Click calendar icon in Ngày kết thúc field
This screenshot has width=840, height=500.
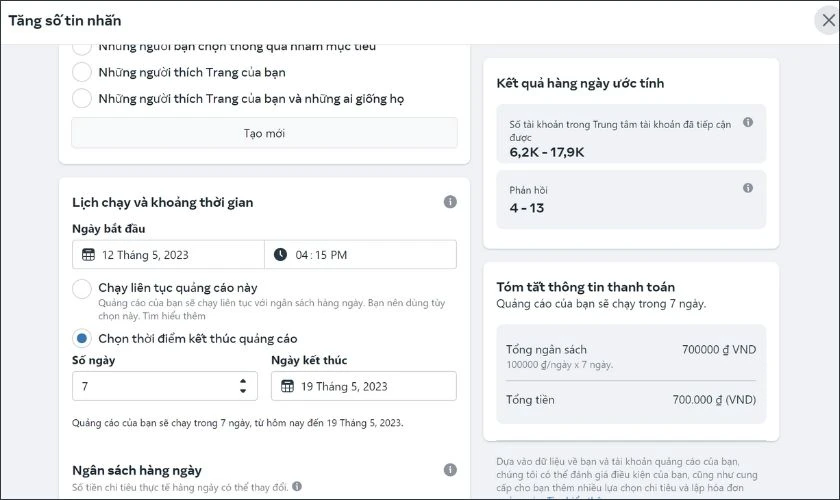click(288, 386)
